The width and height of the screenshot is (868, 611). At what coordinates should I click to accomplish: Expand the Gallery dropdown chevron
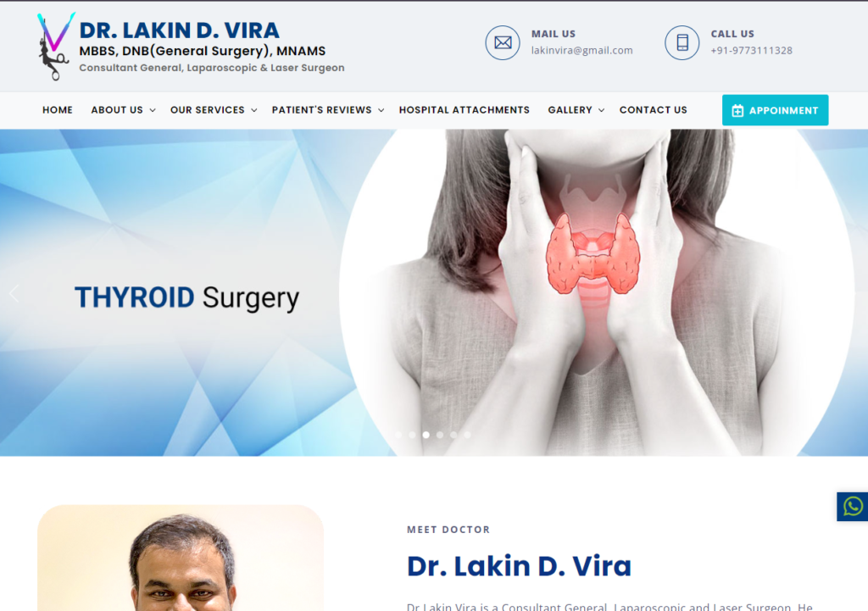pyautogui.click(x=601, y=111)
